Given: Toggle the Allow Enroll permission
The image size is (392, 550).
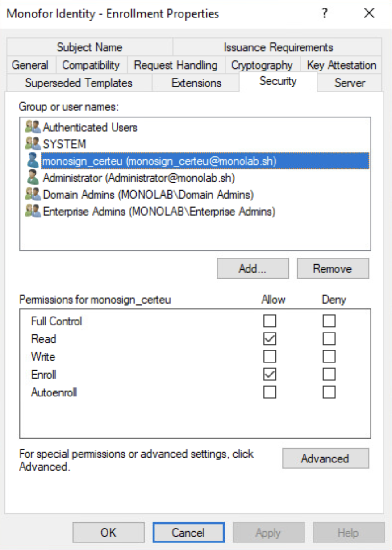Looking at the screenshot, I should [x=270, y=375].
